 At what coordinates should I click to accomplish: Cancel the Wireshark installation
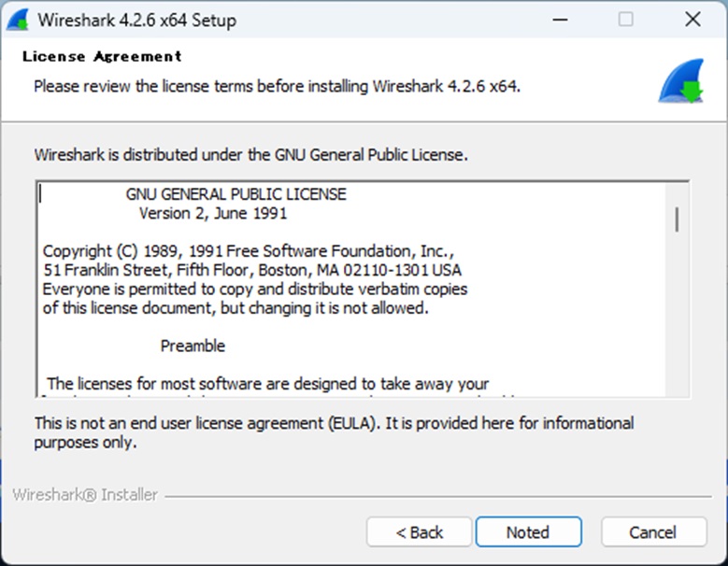pos(653,532)
